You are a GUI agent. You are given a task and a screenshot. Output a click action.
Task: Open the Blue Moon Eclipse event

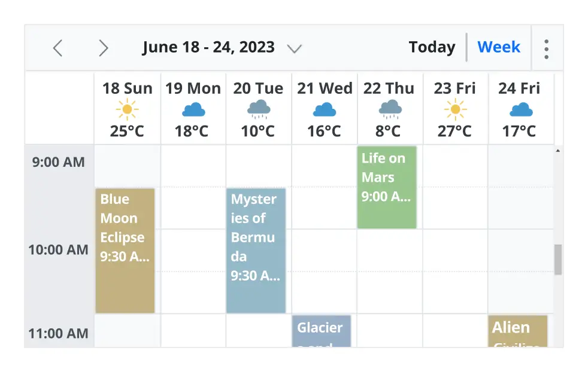[x=125, y=250]
